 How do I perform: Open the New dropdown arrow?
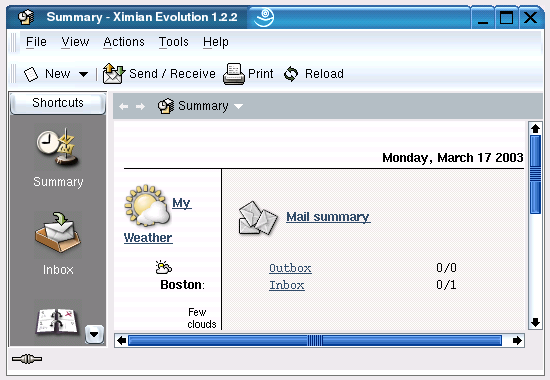tap(83, 74)
